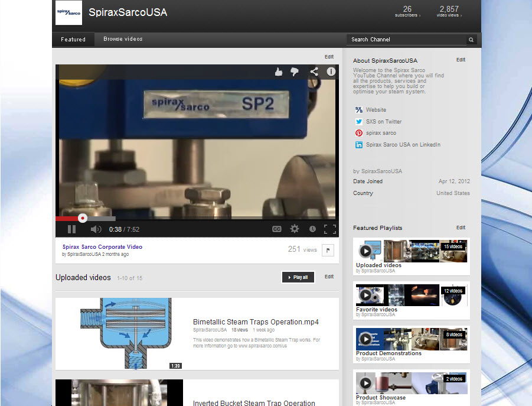Viewport: 532px width, 406px height.
Task: Click the Twitter bird icon
Action: tap(358, 122)
